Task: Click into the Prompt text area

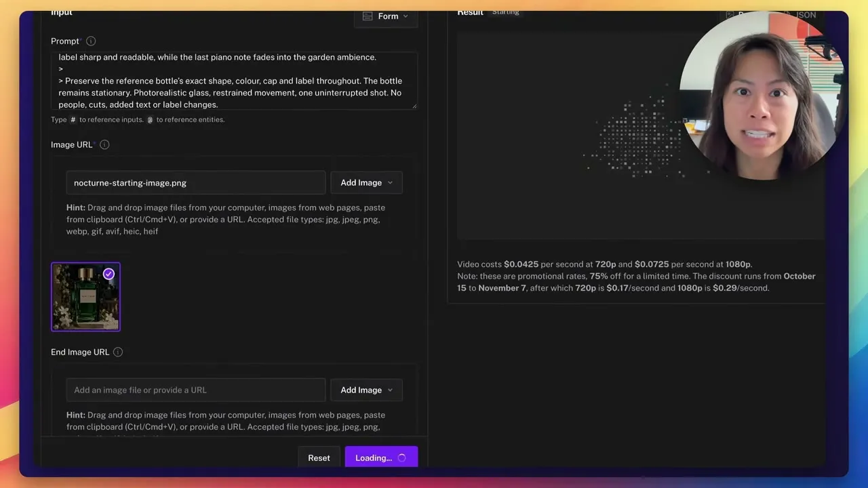Action: 234,81
